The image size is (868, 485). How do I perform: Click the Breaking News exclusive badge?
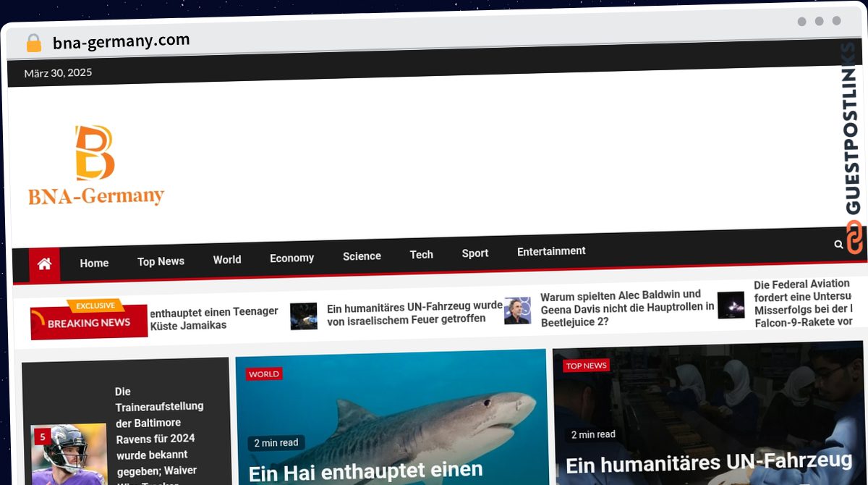89,319
